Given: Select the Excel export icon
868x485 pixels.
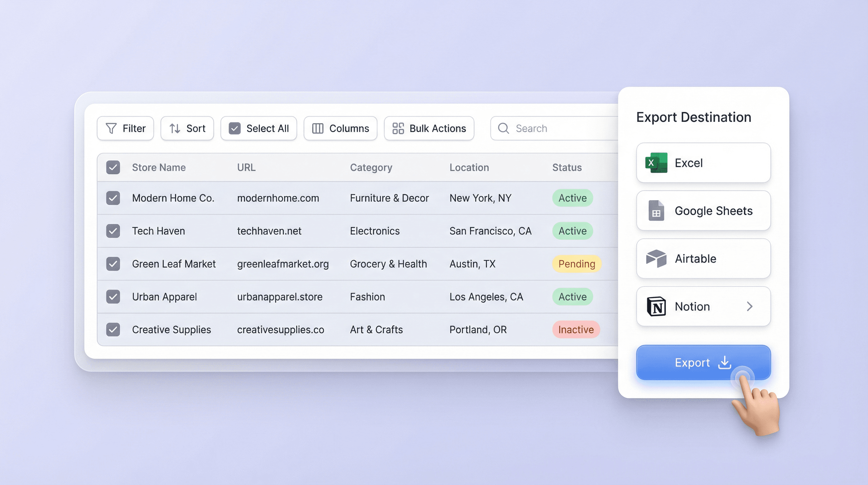Looking at the screenshot, I should click(656, 163).
